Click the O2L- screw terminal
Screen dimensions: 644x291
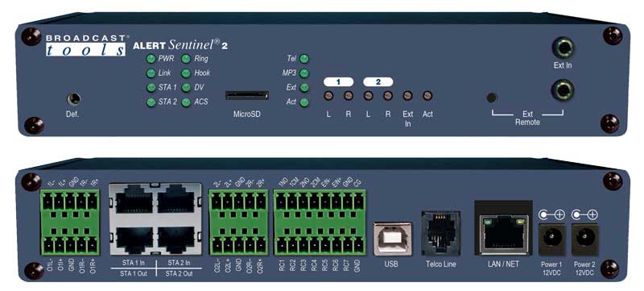[x=216, y=245]
